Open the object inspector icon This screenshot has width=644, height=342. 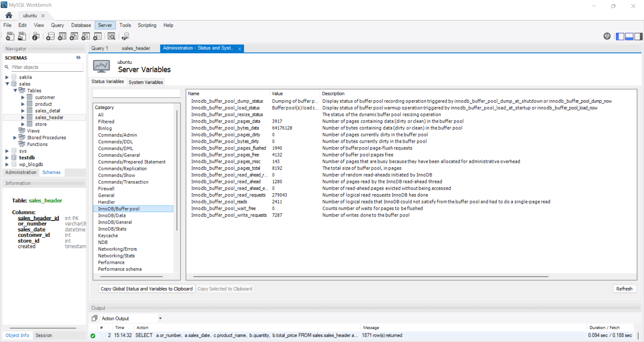[36, 36]
